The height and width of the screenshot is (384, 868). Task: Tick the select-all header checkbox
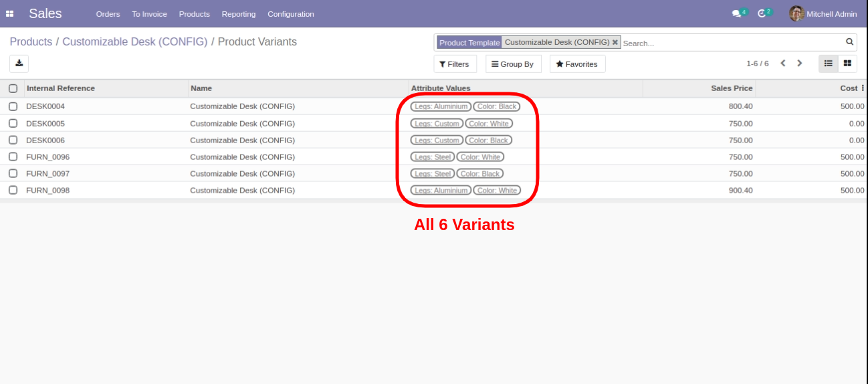click(x=13, y=88)
